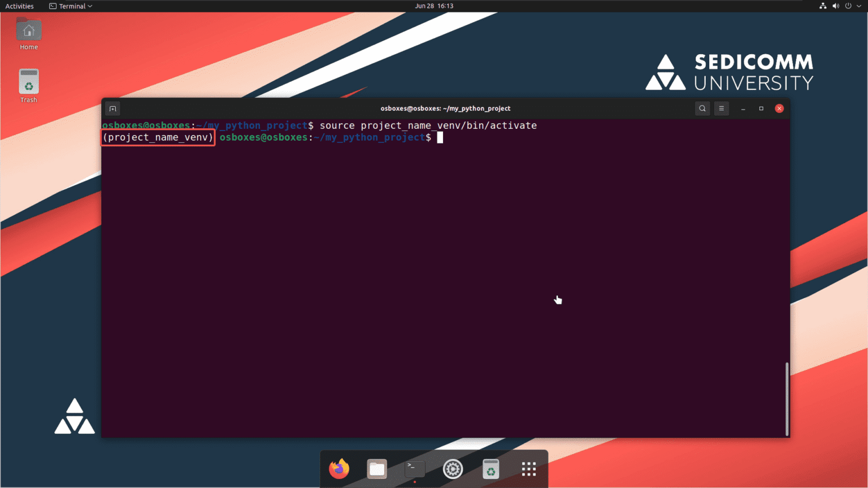Open new tab in terminal window

(112, 108)
